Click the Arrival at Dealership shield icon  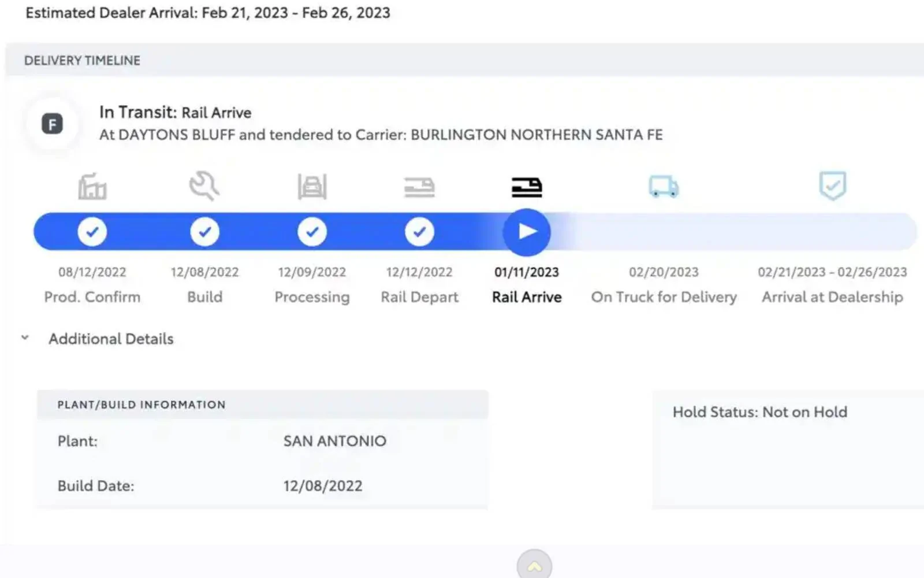click(832, 186)
